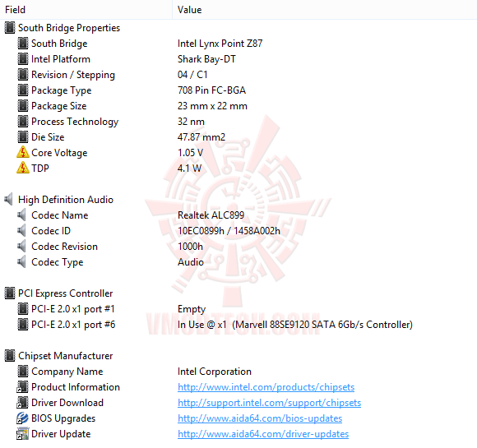
Task: Select the value '708 Pin FC-BGA'
Action: [211, 90]
